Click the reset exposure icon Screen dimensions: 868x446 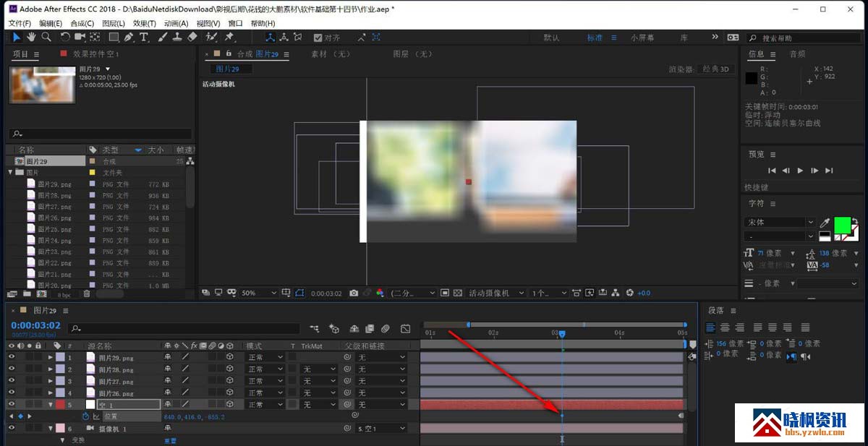coord(629,293)
